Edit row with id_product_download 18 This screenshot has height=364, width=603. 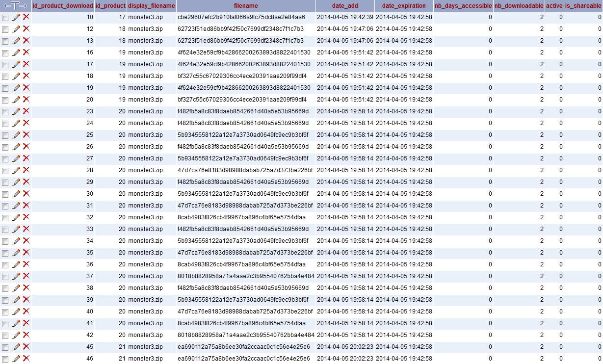tap(16, 76)
